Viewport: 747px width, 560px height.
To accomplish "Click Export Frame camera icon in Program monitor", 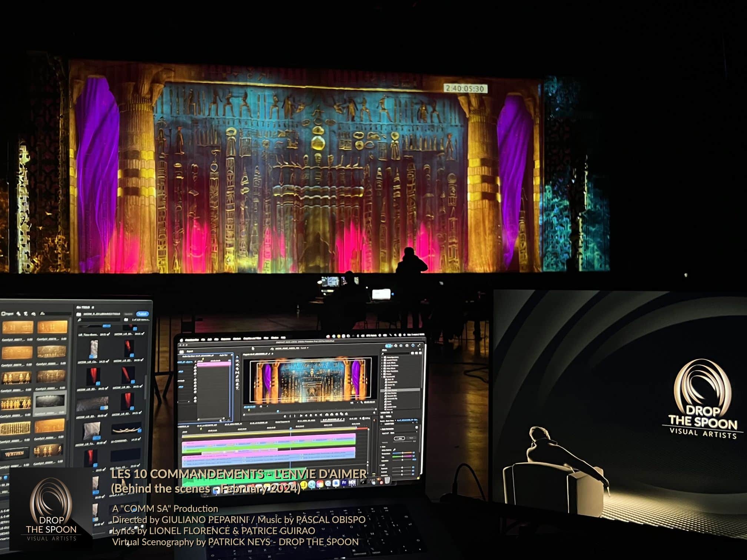I will point(336,415).
